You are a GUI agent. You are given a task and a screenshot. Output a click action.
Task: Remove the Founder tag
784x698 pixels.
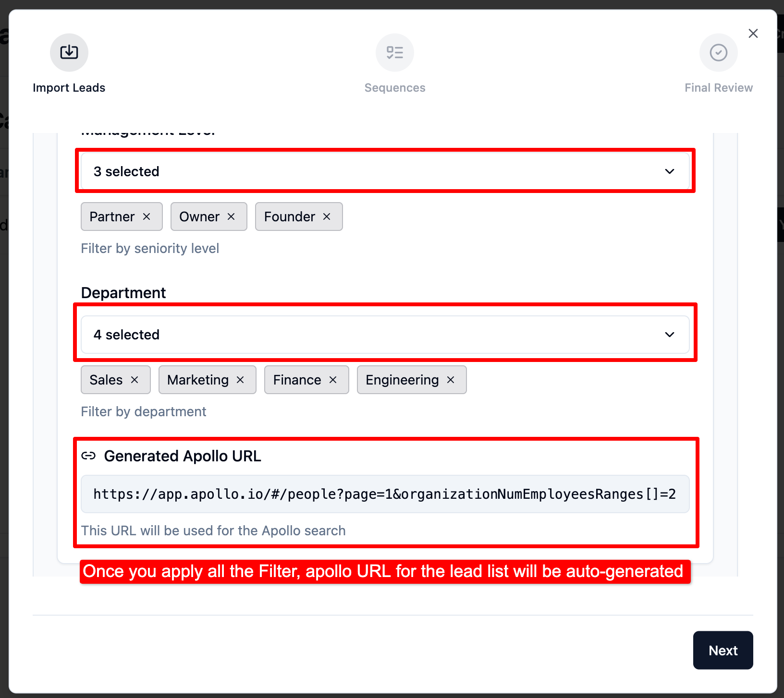pyautogui.click(x=327, y=217)
